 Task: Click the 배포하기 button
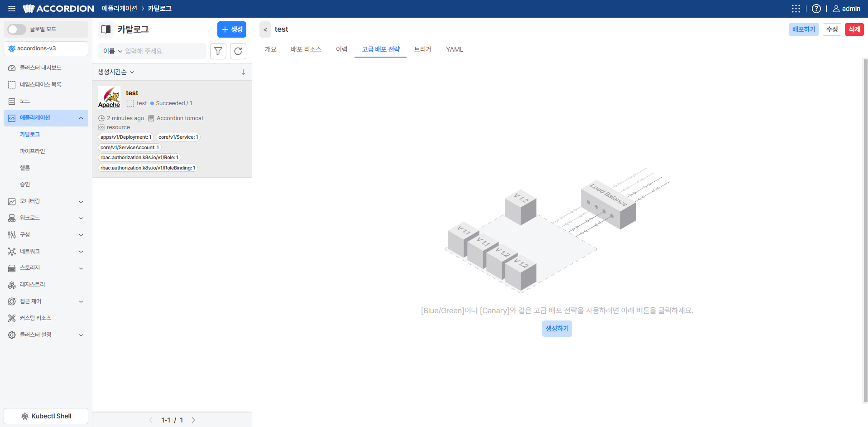804,29
